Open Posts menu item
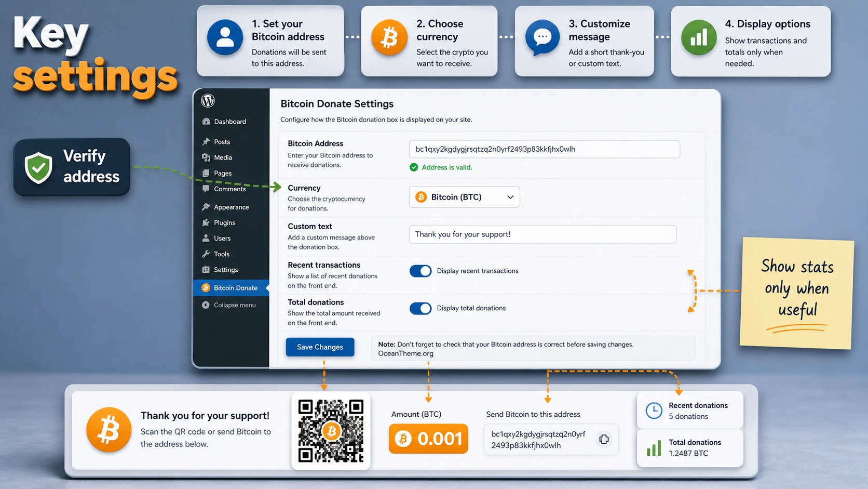 click(x=231, y=141)
